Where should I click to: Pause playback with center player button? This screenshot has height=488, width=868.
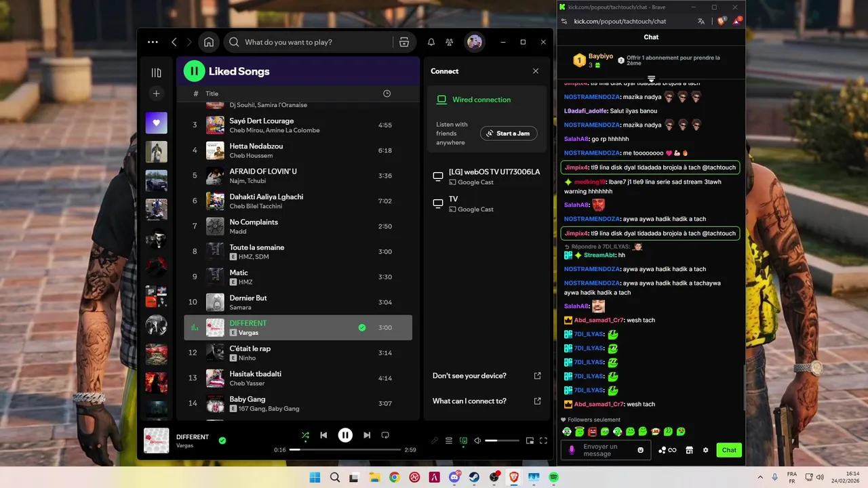point(345,435)
